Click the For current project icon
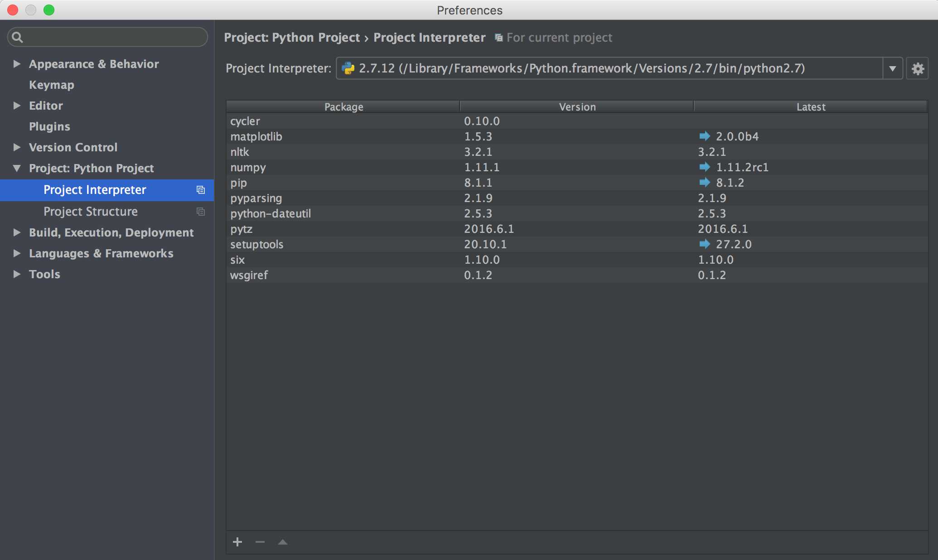Image resolution: width=938 pixels, height=560 pixels. 498,38
